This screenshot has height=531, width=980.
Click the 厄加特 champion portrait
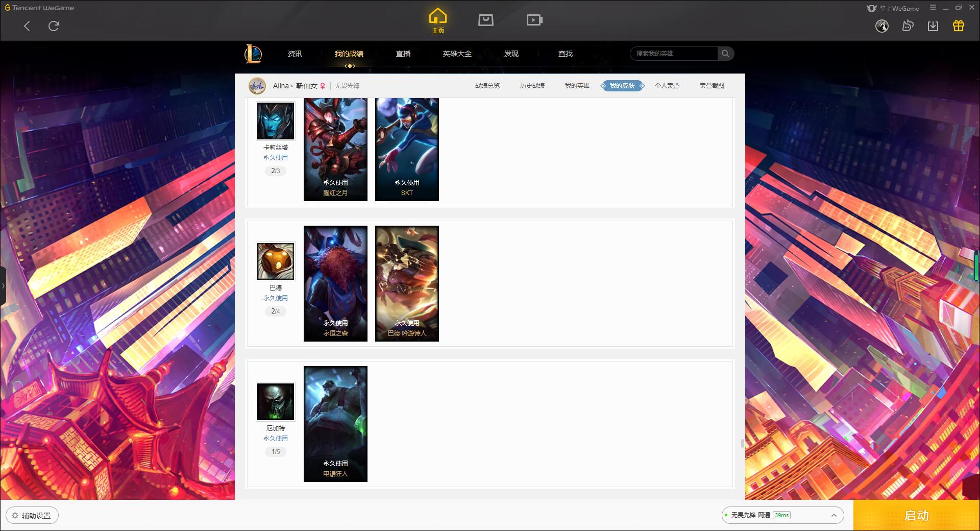276,402
